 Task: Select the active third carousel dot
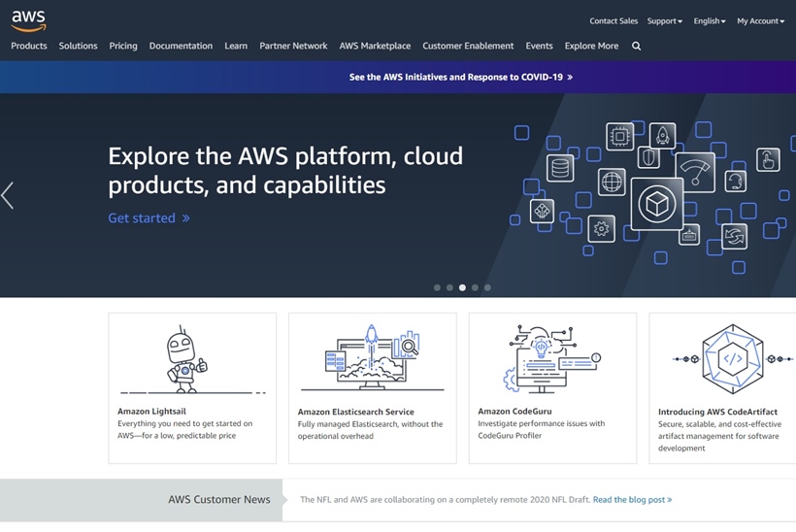(462, 287)
